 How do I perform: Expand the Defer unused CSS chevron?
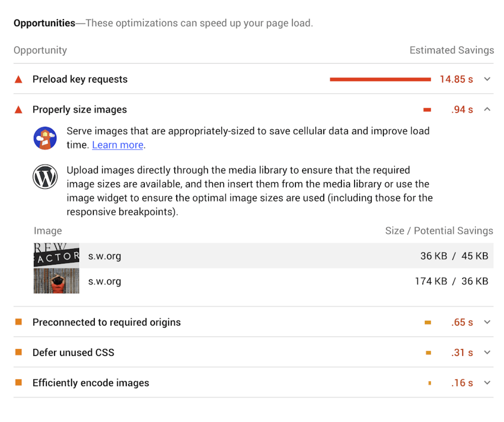tap(487, 352)
